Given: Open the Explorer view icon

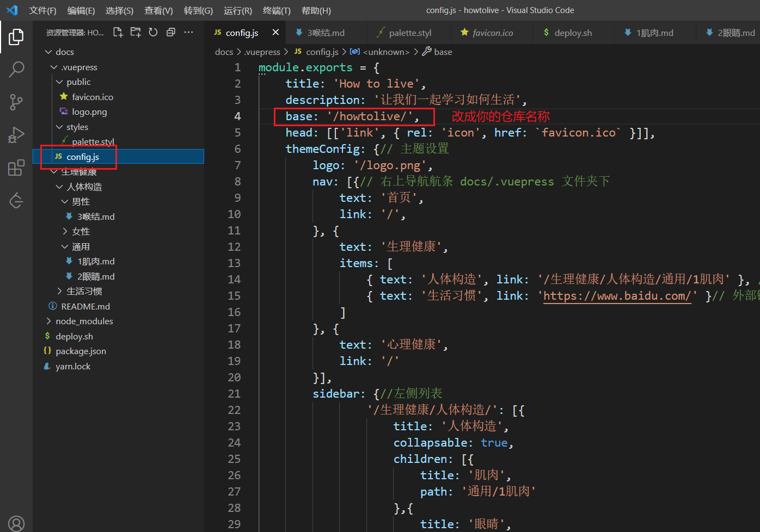Looking at the screenshot, I should tap(16, 36).
